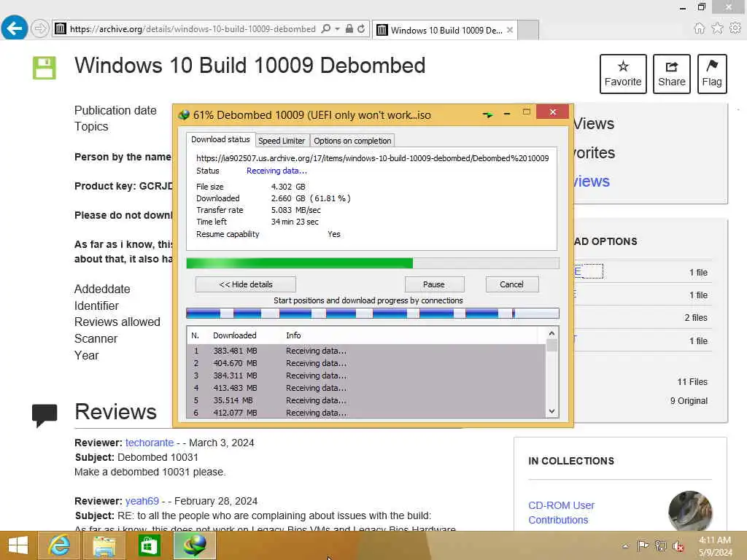Image resolution: width=747 pixels, height=560 pixels.
Task: Maximize the download dialog window
Action: click(527, 112)
